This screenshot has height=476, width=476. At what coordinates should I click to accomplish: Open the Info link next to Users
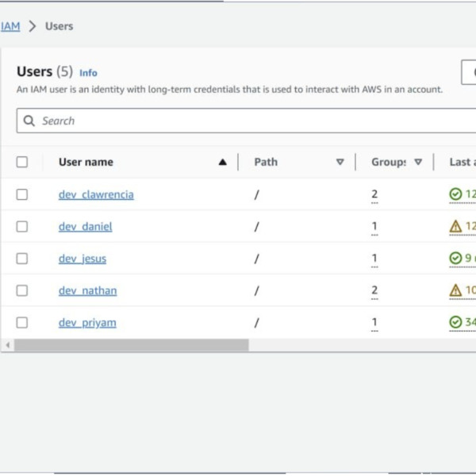click(88, 73)
